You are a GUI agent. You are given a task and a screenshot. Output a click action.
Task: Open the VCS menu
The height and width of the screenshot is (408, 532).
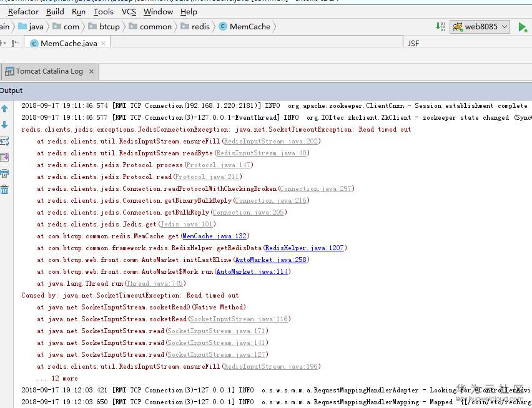[x=129, y=12]
